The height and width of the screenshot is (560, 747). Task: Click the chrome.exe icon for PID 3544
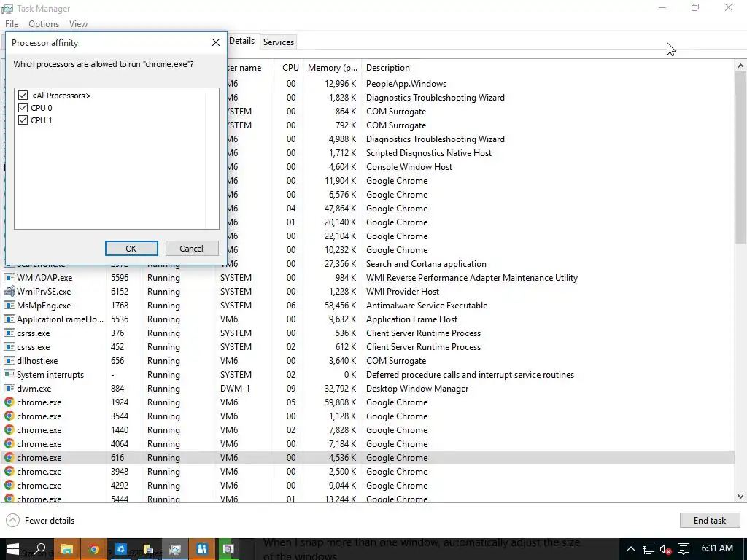(x=9, y=416)
